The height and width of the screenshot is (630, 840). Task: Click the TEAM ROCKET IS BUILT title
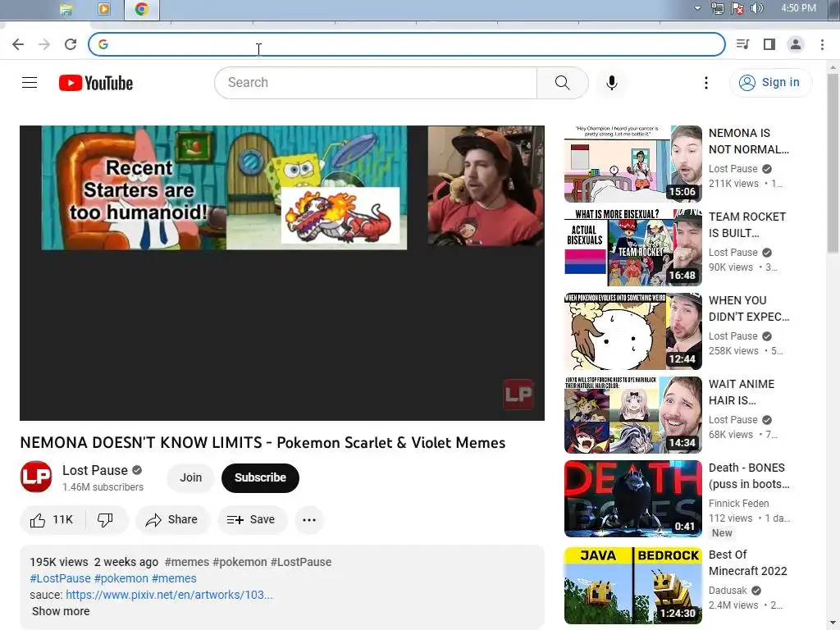[747, 225]
